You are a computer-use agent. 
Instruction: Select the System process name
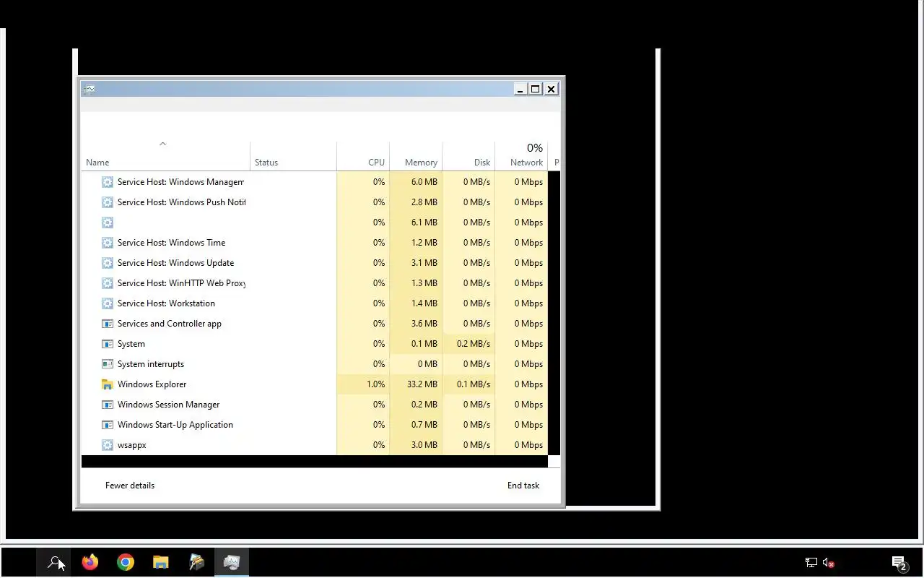[x=131, y=344]
